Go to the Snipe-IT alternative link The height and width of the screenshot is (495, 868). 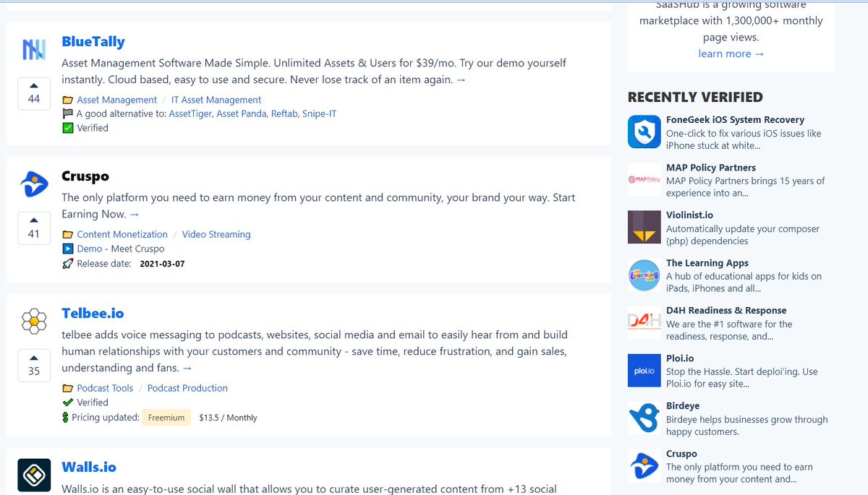point(319,113)
